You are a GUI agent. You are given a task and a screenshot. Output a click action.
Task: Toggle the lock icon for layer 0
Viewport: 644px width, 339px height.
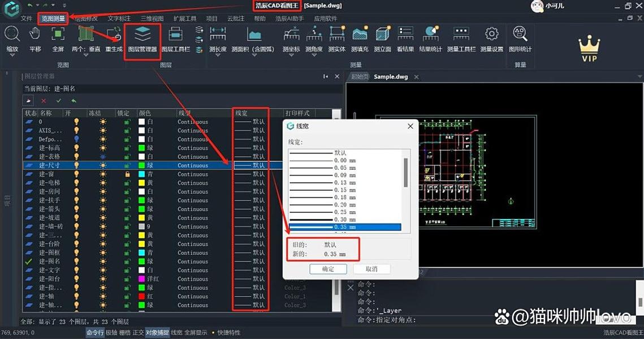[127, 122]
